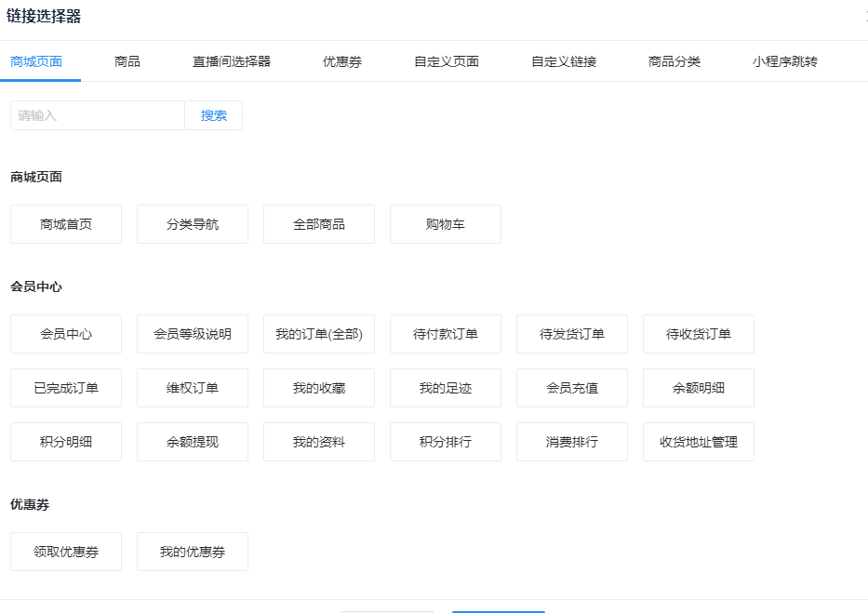Choose 积分排行 option

446,442
